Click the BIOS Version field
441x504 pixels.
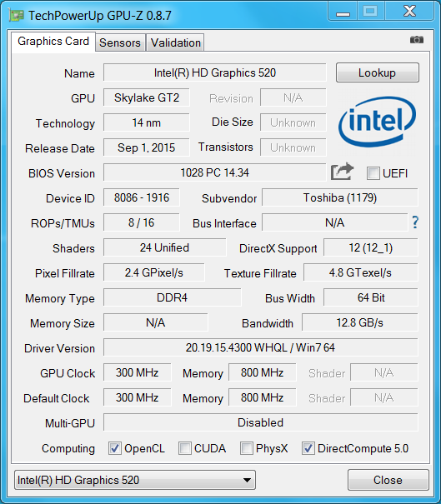click(x=215, y=172)
